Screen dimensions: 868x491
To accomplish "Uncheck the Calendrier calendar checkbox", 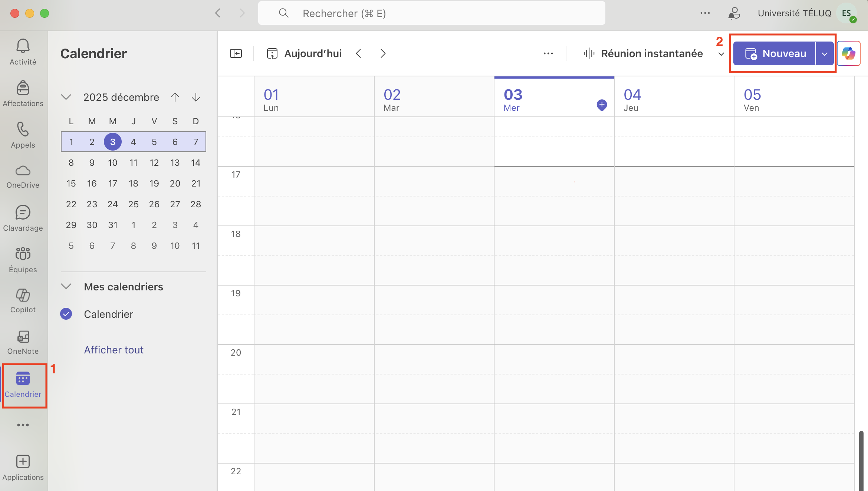I will pos(66,314).
